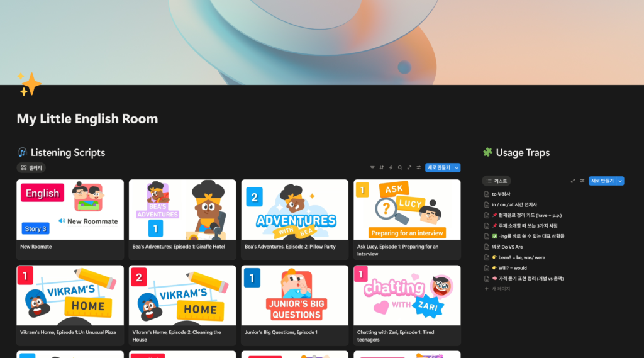Click 새로 만들기 button in Listening Scripts
Viewport: 644px width, 358px height.
point(438,168)
